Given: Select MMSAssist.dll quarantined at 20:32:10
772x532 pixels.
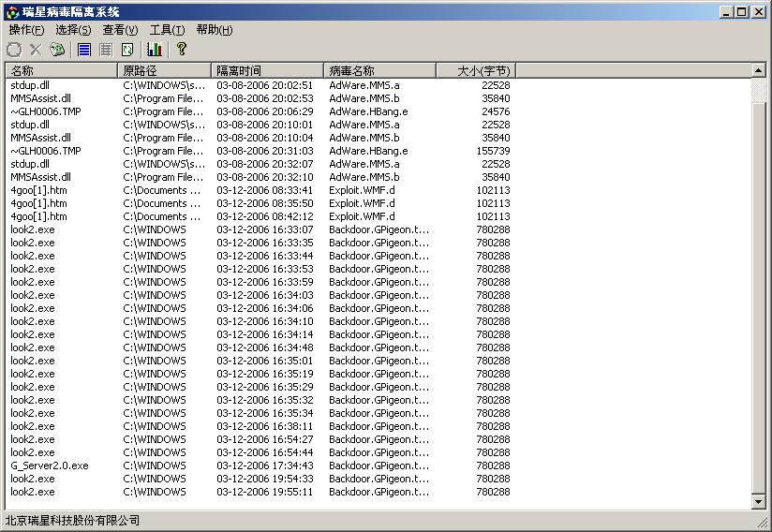Looking at the screenshot, I should click(x=260, y=177).
